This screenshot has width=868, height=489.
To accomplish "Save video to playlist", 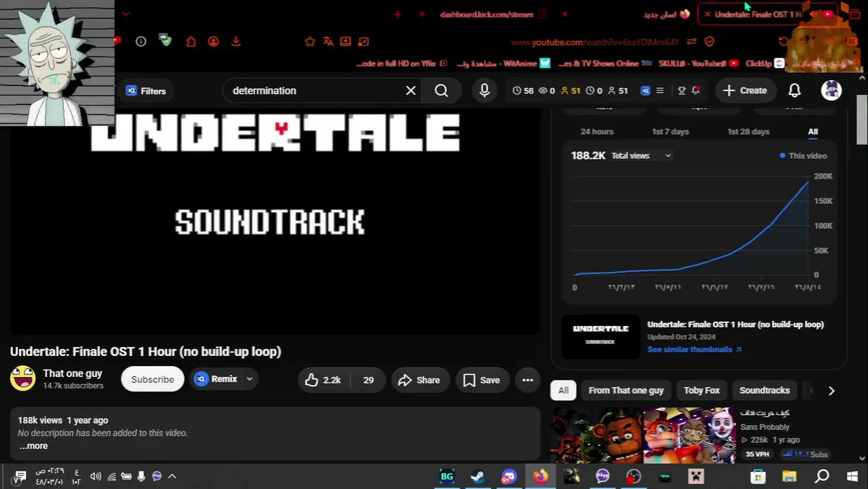I will pyautogui.click(x=482, y=380).
